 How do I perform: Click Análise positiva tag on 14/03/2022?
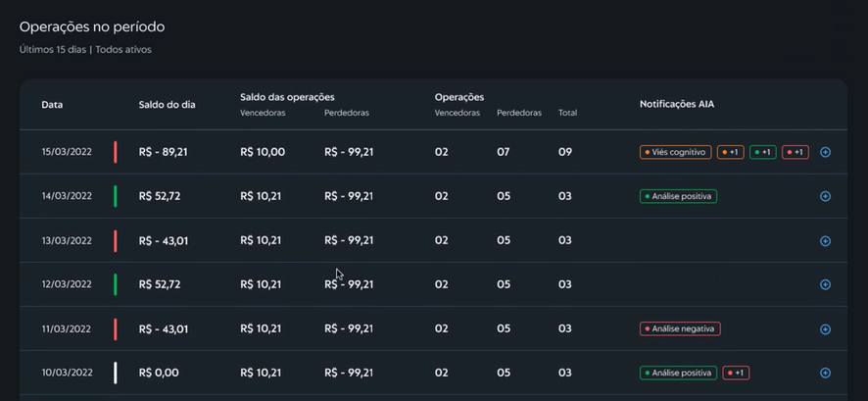(x=678, y=196)
